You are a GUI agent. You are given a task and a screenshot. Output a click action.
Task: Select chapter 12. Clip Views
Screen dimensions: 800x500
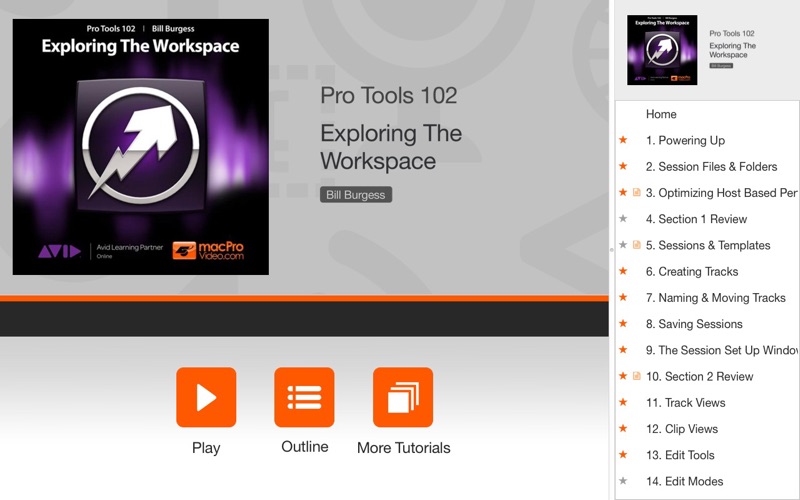coord(682,429)
